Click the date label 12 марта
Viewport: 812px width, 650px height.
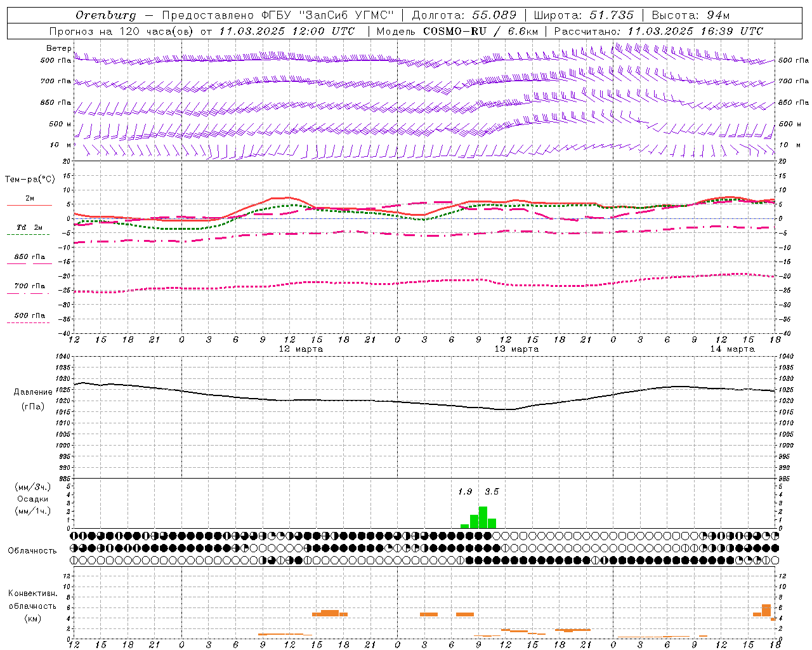[x=301, y=349]
